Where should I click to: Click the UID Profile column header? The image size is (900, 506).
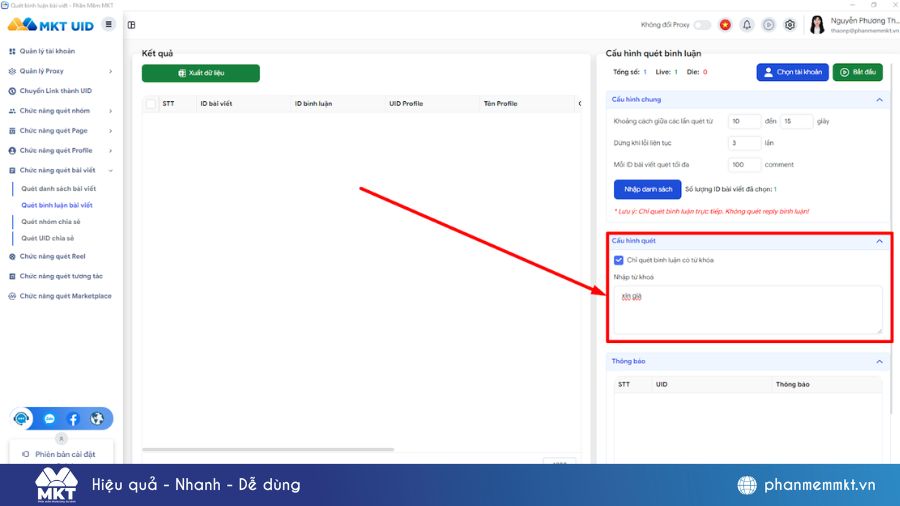tap(406, 104)
